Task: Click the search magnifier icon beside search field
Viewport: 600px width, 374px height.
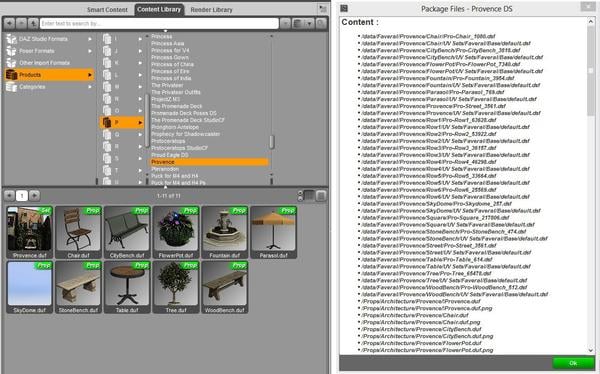Action: (x=321, y=24)
